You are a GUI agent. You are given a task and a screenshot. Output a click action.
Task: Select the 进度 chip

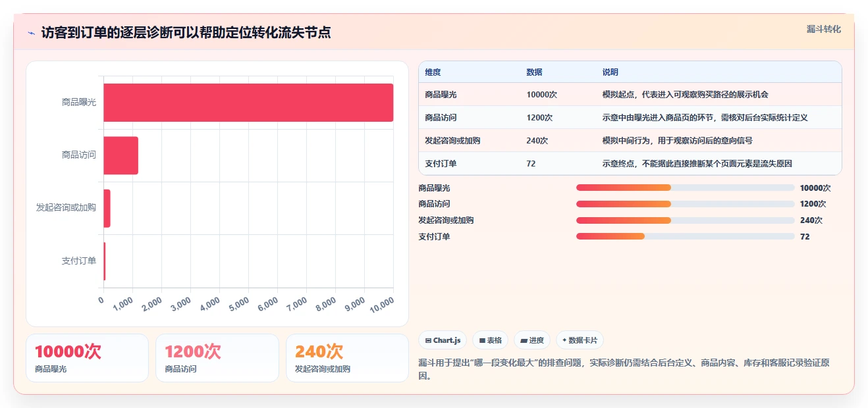(531, 340)
